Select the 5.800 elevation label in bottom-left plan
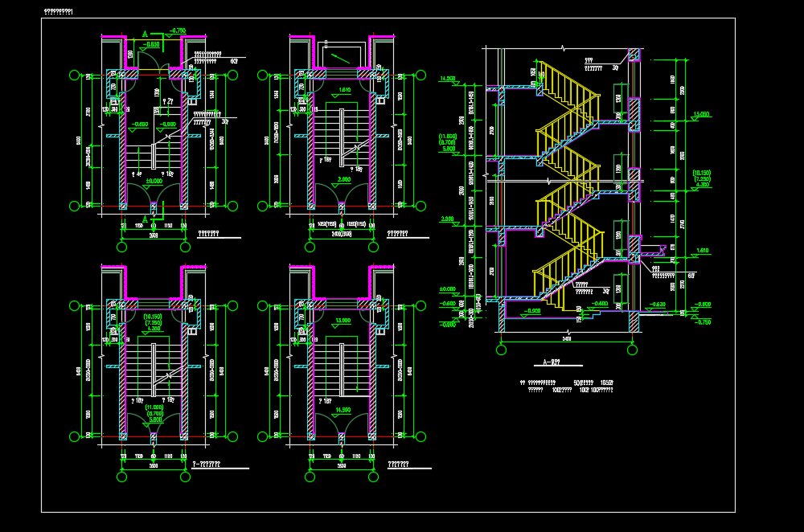This screenshot has height=532, width=804. [154, 419]
